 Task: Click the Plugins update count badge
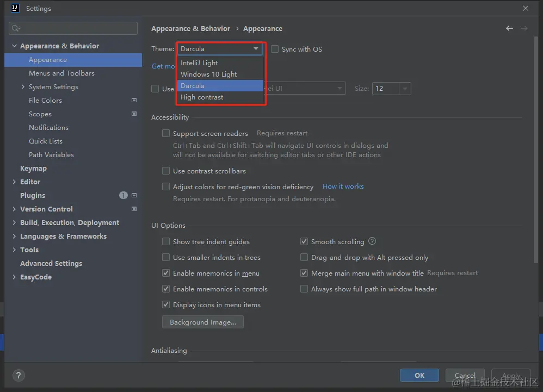coord(124,196)
